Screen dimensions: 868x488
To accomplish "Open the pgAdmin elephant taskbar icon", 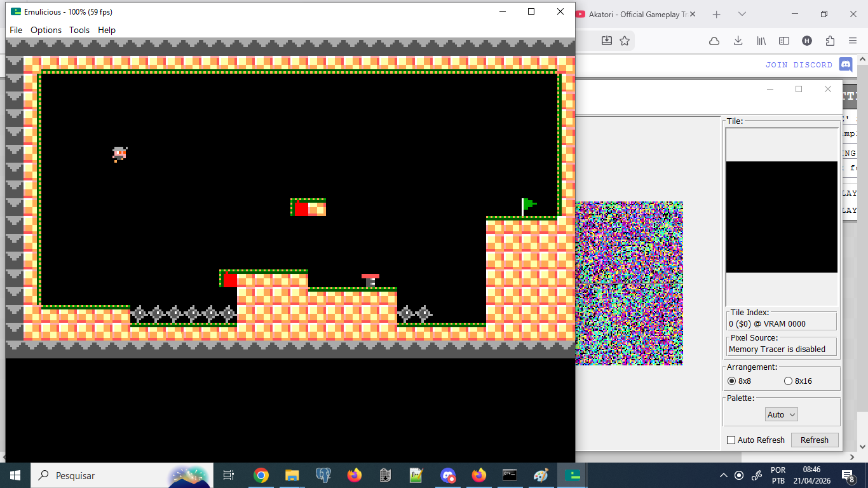I will (x=323, y=475).
